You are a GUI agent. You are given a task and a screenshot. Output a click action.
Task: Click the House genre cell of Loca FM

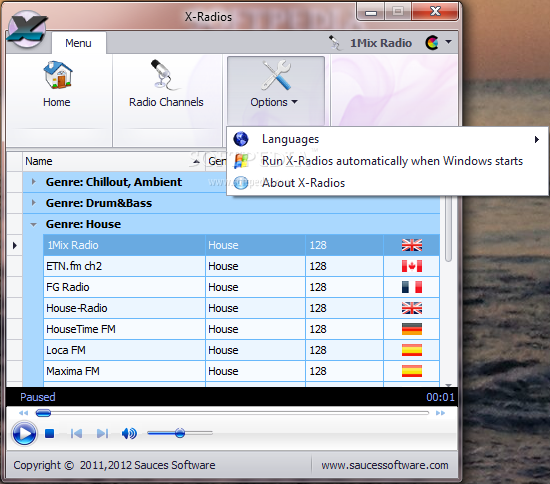[255, 350]
